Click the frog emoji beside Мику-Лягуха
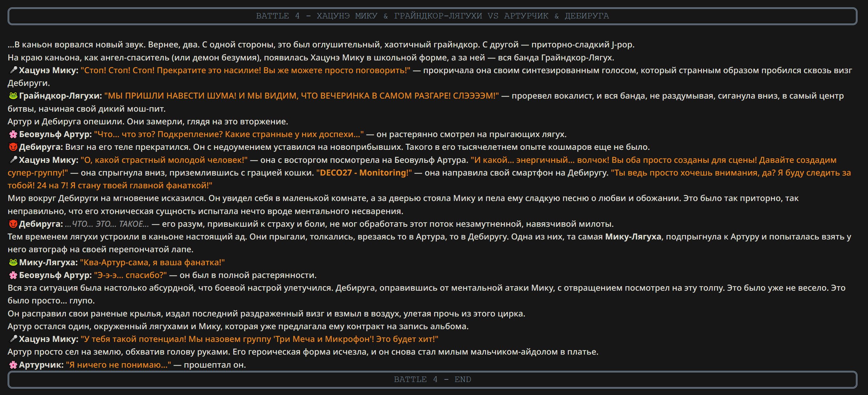 13,262
